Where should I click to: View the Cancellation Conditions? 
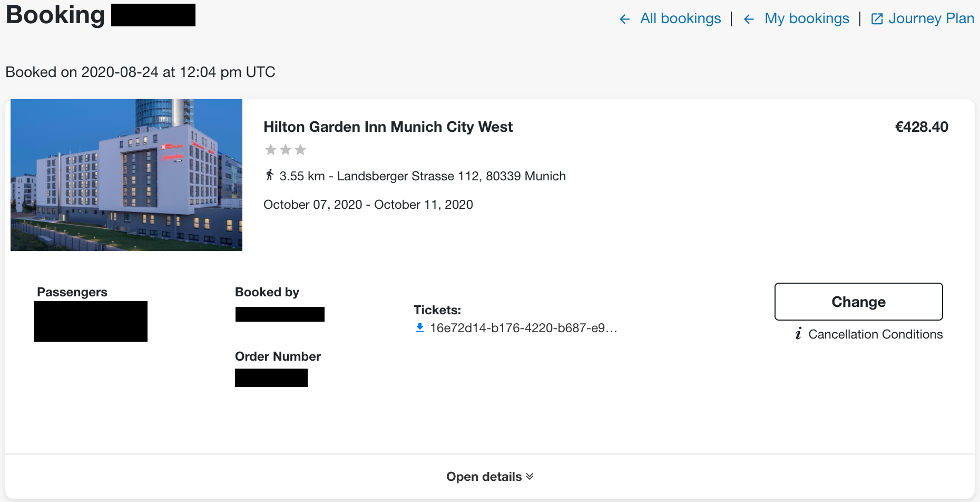[x=876, y=334]
